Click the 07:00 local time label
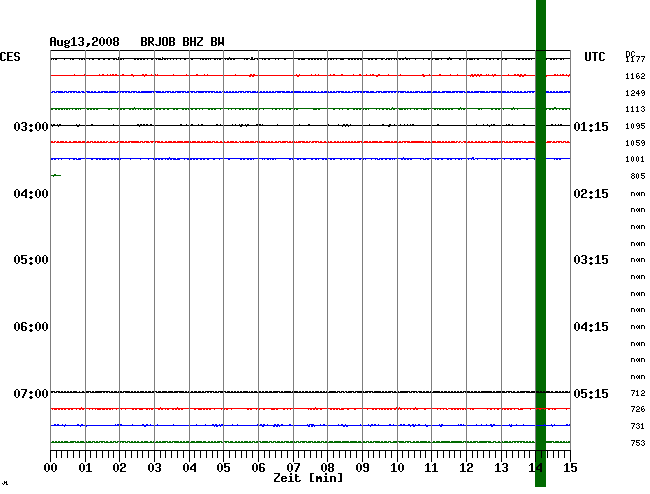The width and height of the screenshot is (650, 494). (31, 393)
